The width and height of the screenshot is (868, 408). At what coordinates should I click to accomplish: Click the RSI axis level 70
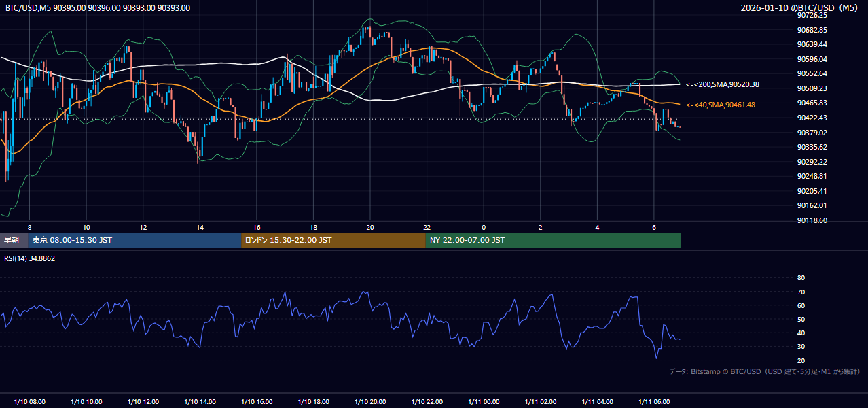pyautogui.click(x=801, y=292)
